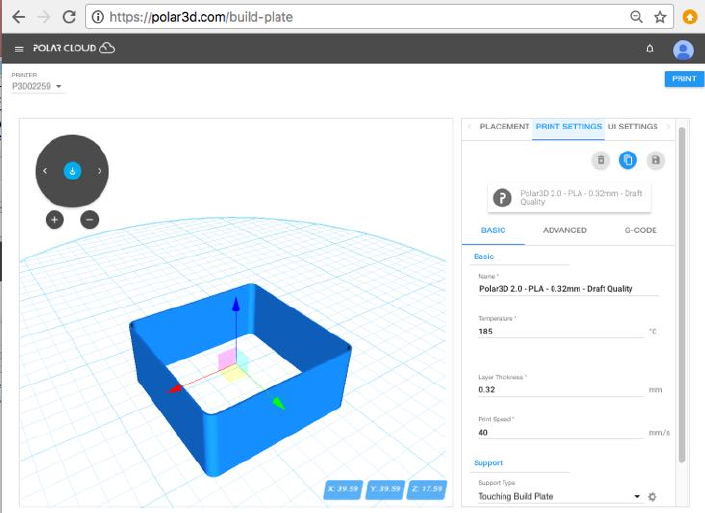Image resolution: width=705 pixels, height=513 pixels.
Task: Click the browser forward arrow
Action: [44, 17]
